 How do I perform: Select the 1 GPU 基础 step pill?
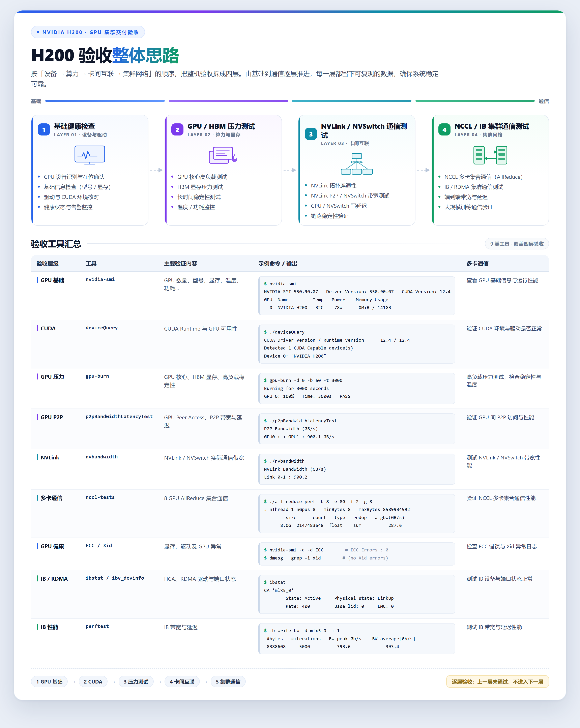(49, 682)
